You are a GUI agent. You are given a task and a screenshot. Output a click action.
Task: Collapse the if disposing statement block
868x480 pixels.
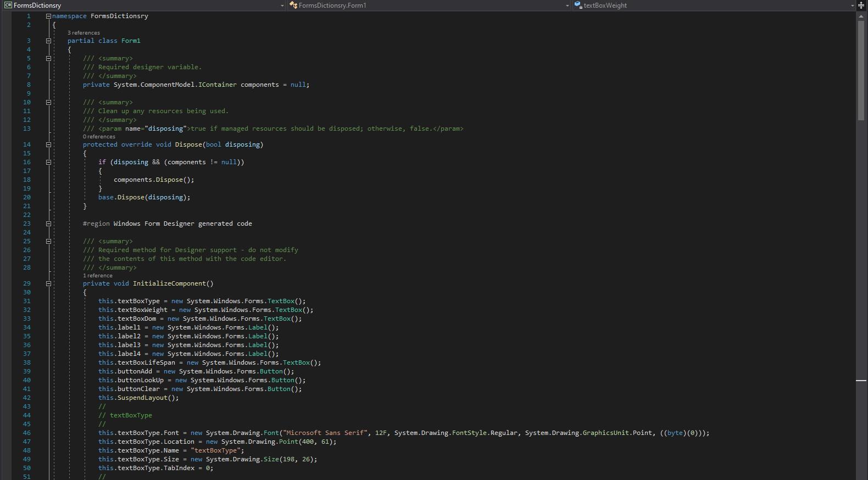point(48,163)
